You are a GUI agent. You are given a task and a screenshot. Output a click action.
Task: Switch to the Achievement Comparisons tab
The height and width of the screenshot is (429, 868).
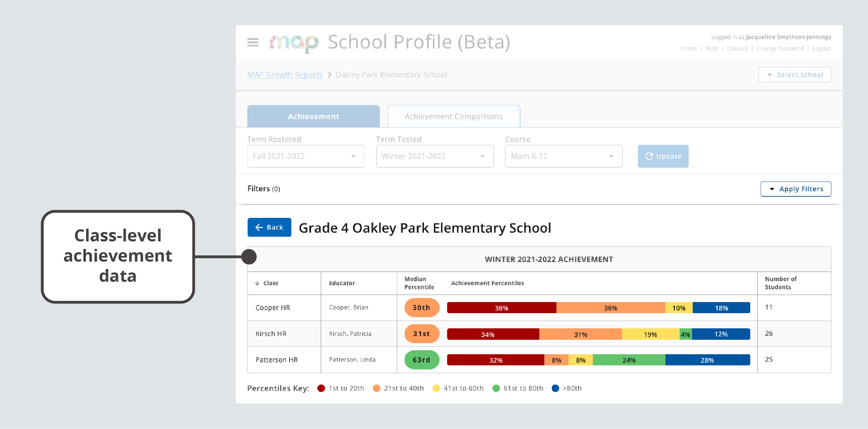[453, 116]
